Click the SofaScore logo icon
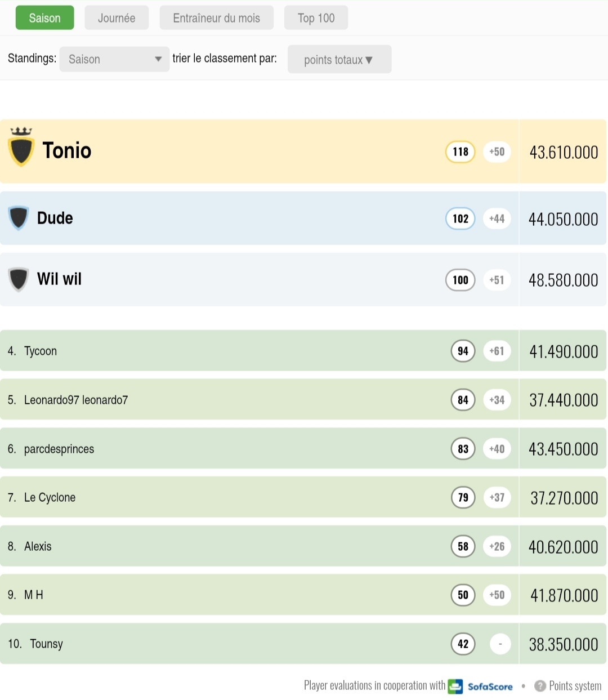Image resolution: width=608 pixels, height=700 pixels. 455,686
